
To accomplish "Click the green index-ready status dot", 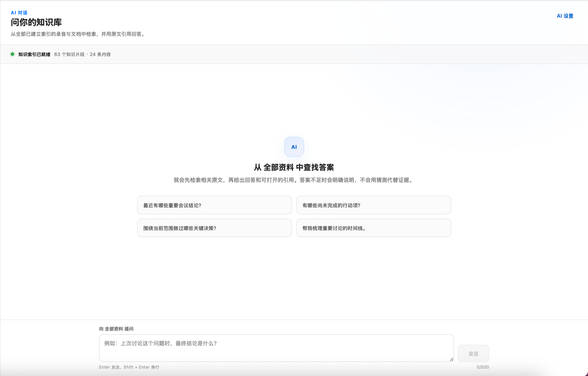I will 12,54.
